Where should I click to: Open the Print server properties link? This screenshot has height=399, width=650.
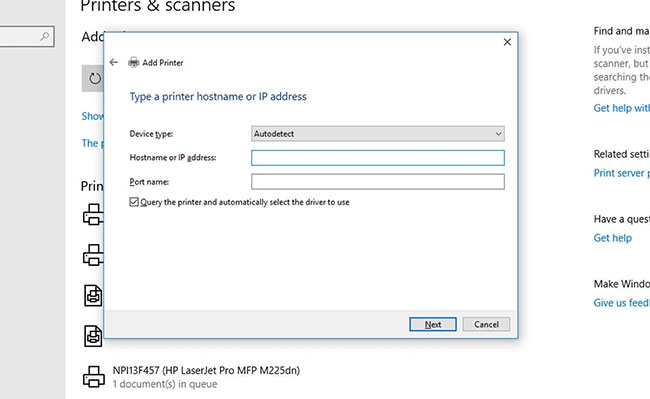pos(621,173)
